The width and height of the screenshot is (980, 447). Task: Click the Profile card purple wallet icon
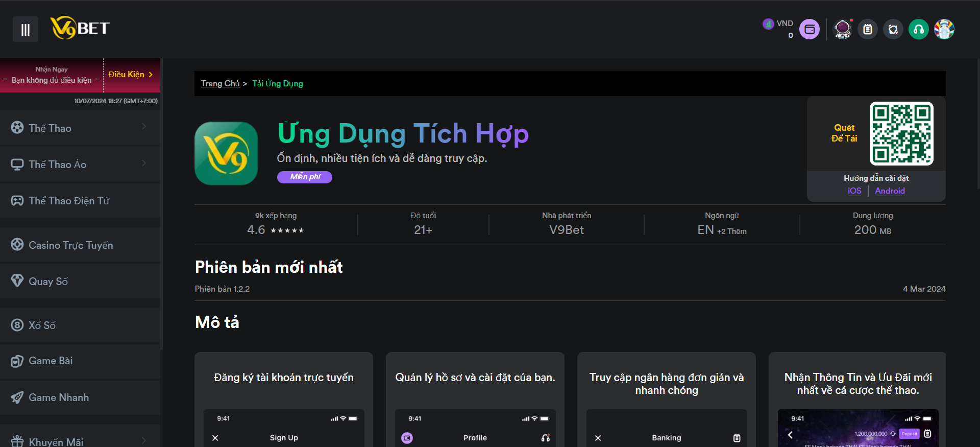pos(407,438)
